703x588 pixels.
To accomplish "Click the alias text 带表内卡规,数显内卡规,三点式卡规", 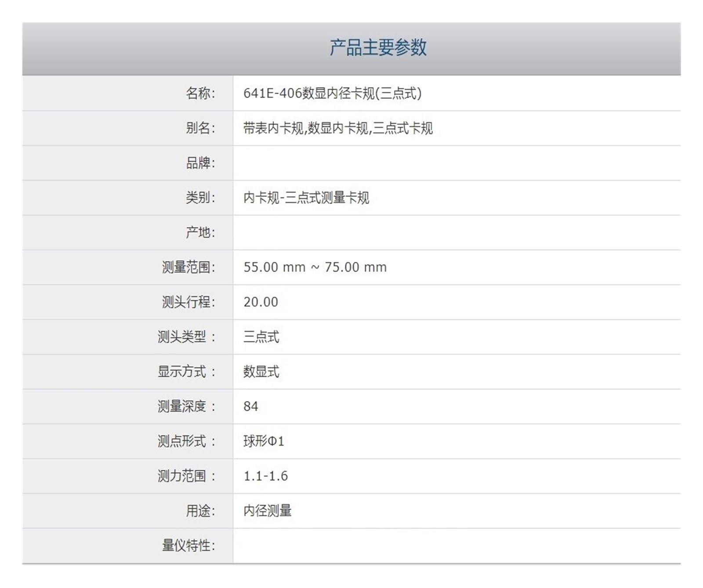I will point(338,128).
